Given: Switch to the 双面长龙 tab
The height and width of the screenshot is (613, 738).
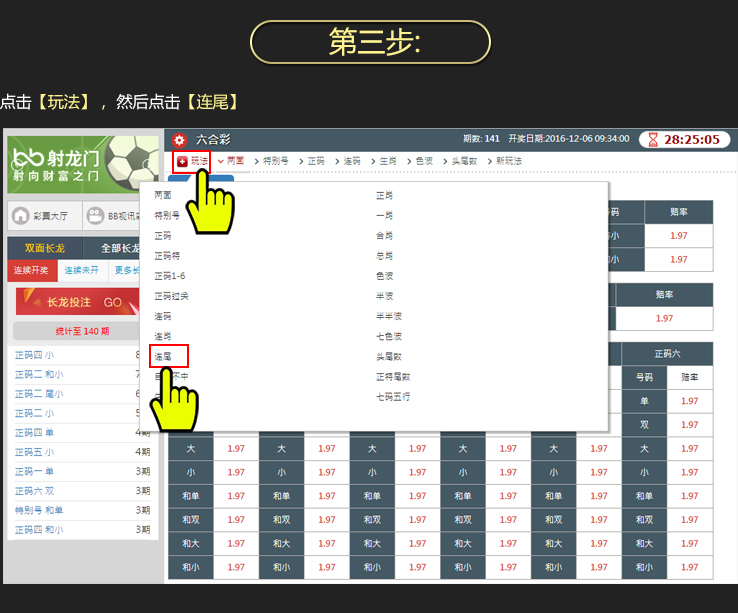Looking at the screenshot, I should 45,248.
